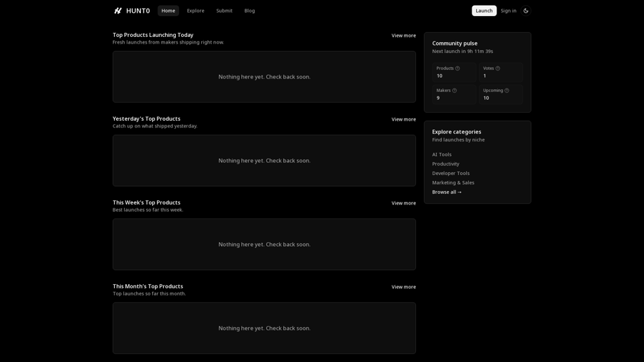Screen dimensions: 644x362
Task: Click empty-state message under This Month's Top Products
Action: 264,328
